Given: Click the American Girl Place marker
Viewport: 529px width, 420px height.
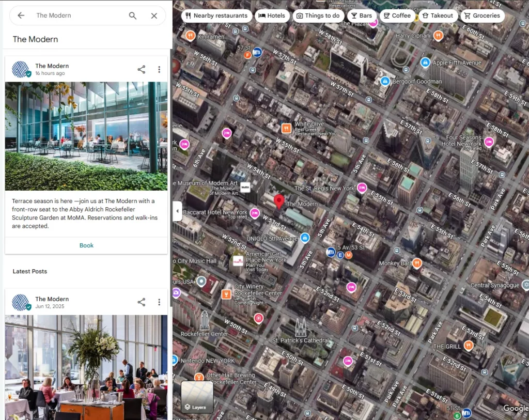Looking at the screenshot, I should point(238,261).
